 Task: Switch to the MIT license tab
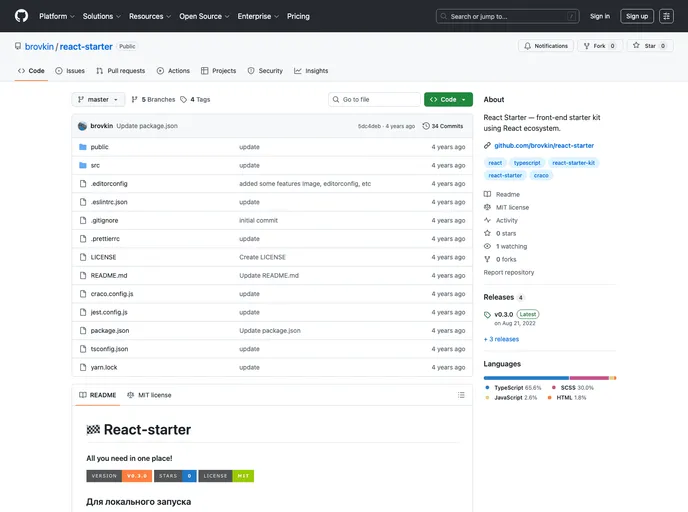[149, 395]
